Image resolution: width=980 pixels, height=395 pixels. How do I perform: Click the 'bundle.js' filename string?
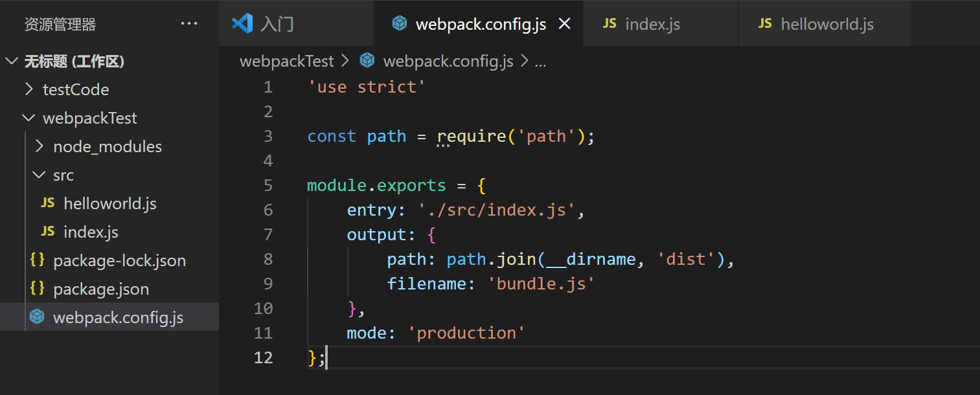click(x=541, y=284)
